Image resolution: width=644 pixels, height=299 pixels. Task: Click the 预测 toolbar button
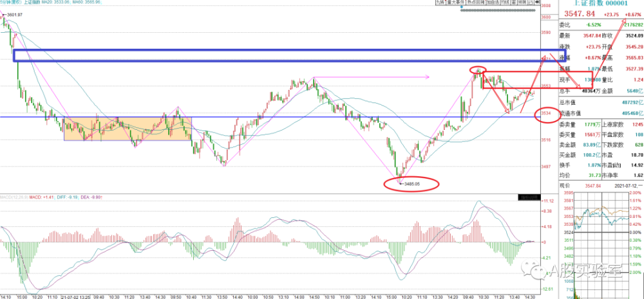tap(522, 2)
